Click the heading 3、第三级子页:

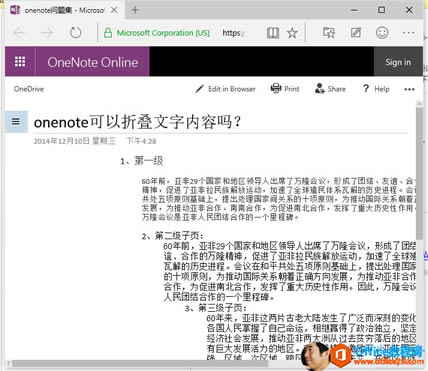pyautogui.click(x=216, y=308)
